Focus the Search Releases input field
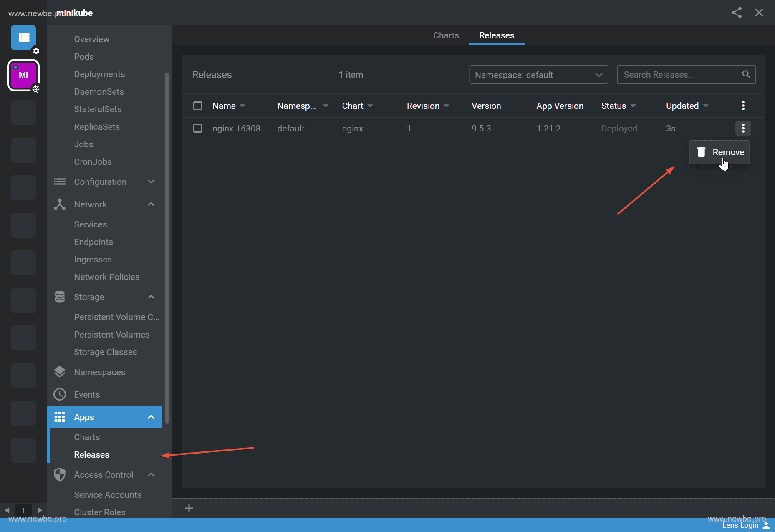775x532 pixels. coord(680,75)
